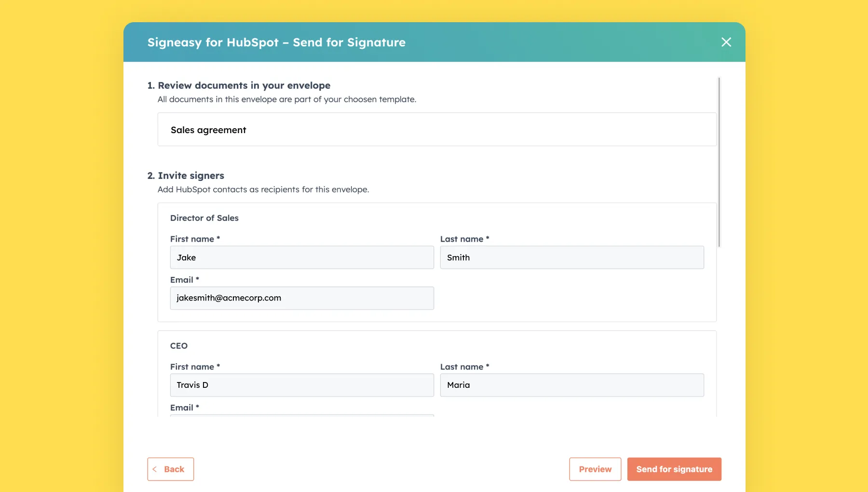Viewport: 868px width, 492px height.
Task: Edit CEO last name field Maria
Action: pos(572,385)
